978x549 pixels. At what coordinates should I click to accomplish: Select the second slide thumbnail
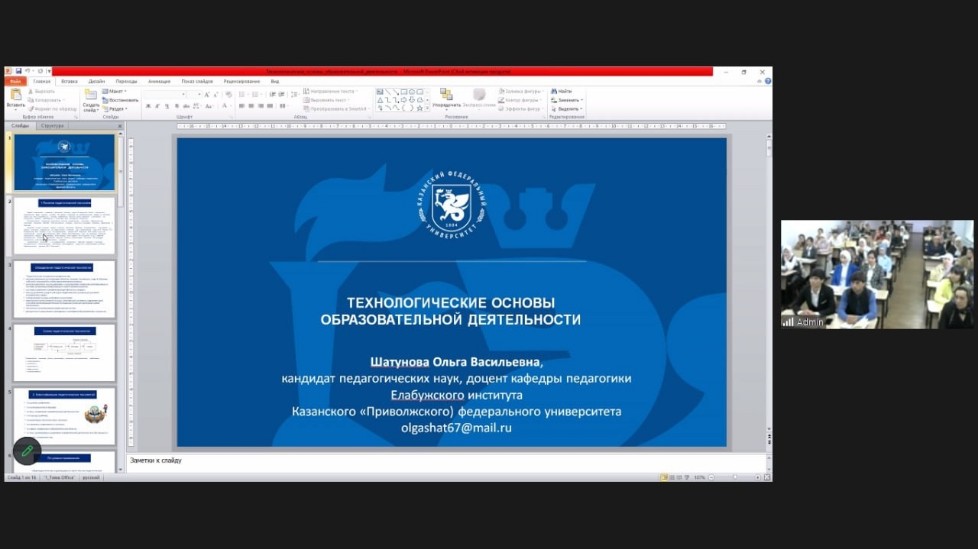[64, 225]
